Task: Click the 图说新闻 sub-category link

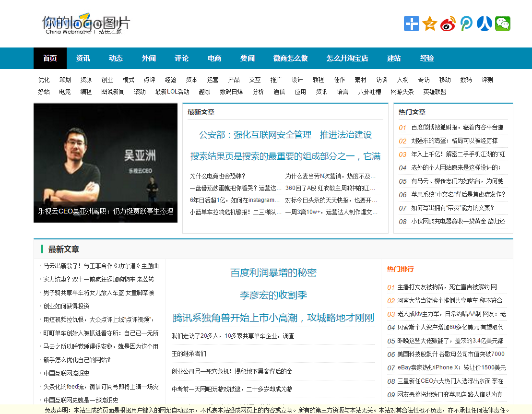Action: [x=113, y=92]
